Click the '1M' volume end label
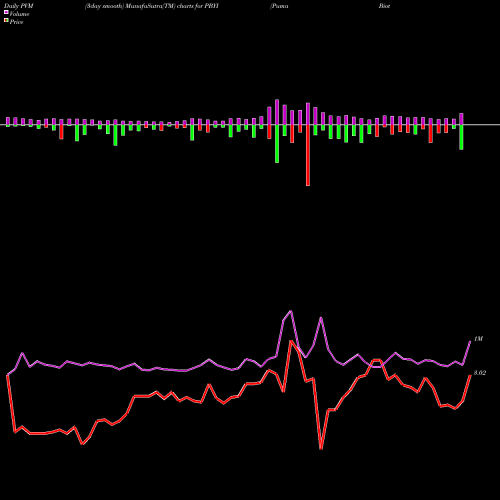500x500 pixels. click(478, 339)
